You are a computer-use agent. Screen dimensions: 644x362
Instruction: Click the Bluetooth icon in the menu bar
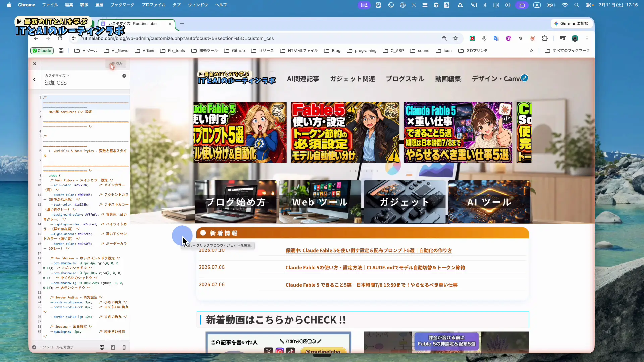485,5
